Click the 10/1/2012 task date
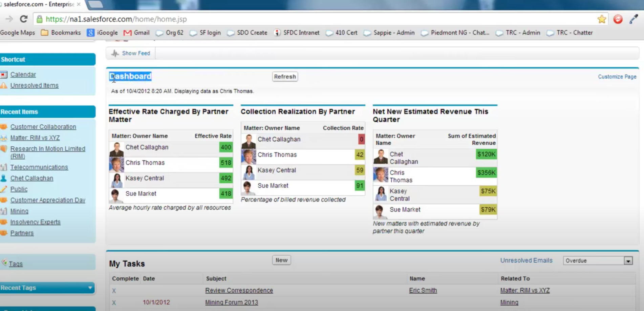Viewport: 644px width, 311px height. [156, 302]
